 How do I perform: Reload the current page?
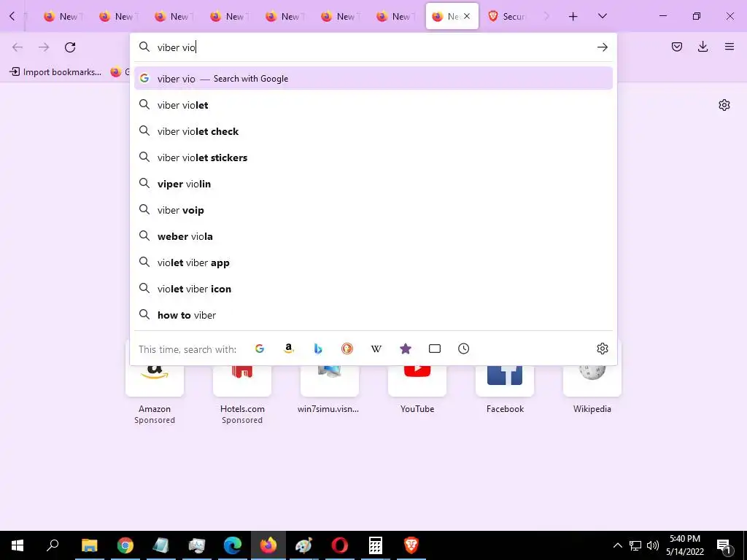tap(70, 47)
